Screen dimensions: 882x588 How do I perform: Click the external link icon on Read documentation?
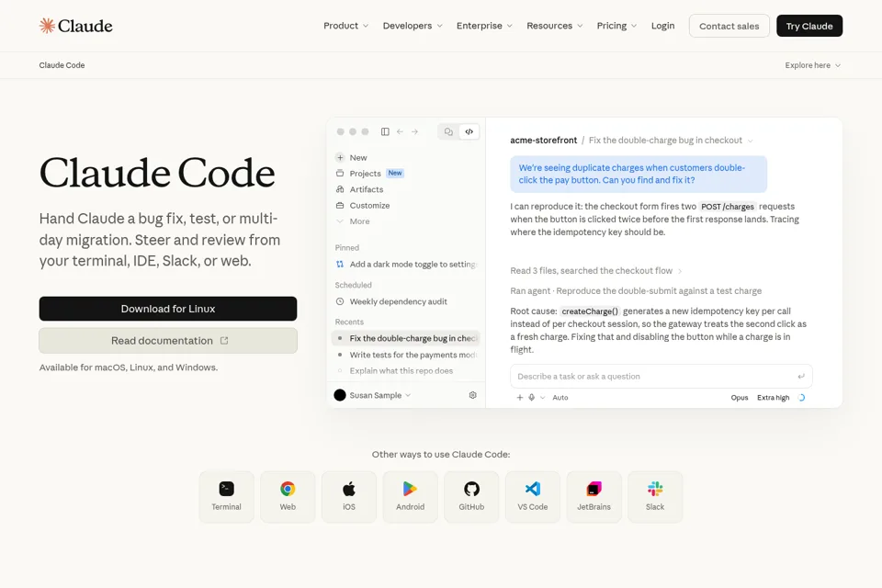pos(224,341)
